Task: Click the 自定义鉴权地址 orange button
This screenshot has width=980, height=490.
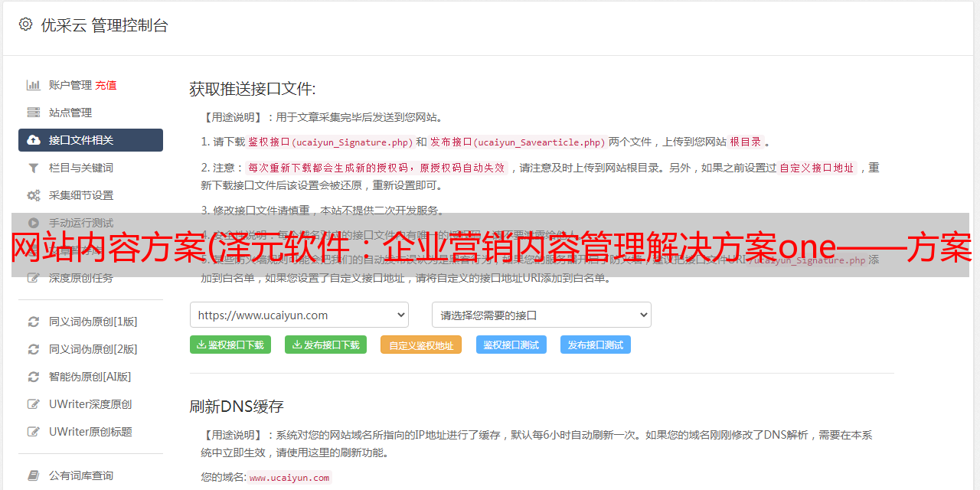Action: click(x=421, y=345)
